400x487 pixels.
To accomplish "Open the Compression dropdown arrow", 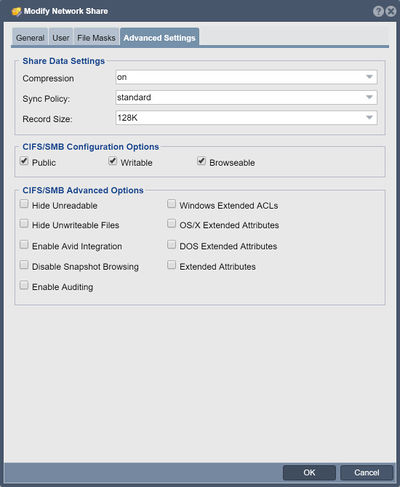I will 369,77.
